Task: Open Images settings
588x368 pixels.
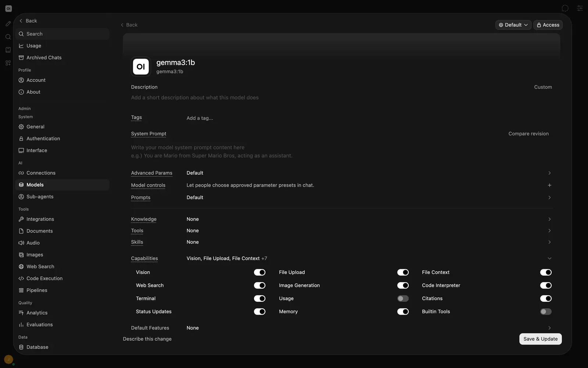Action: pos(62,255)
